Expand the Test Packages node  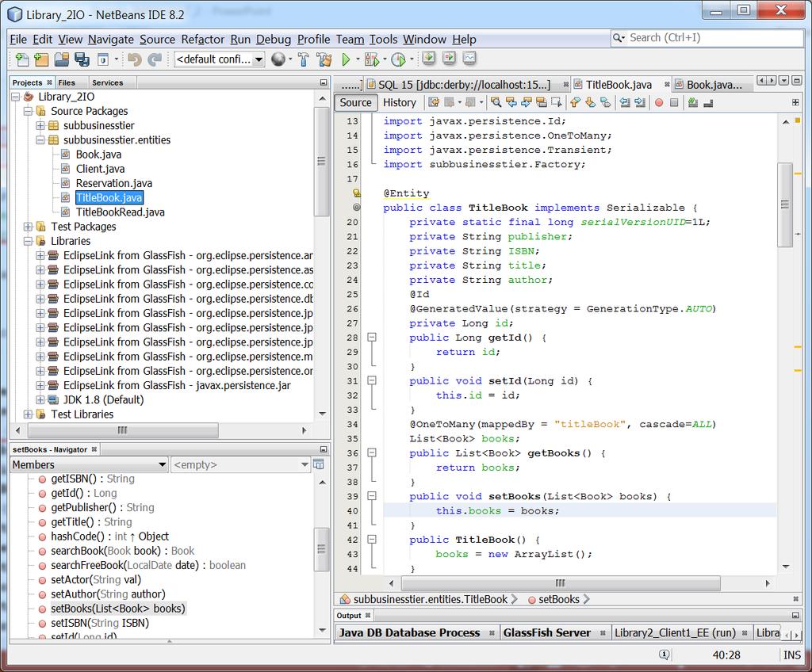(28, 227)
